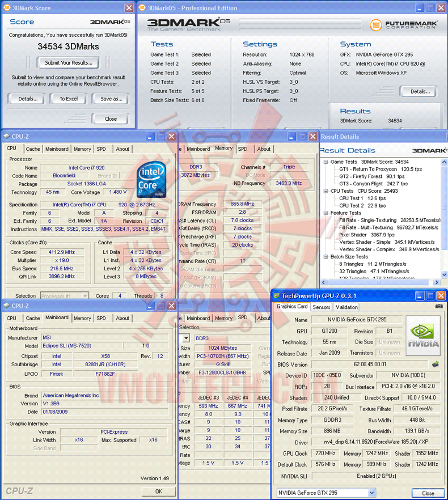Collapse the Game Tests tree node
The width and height of the screenshot is (448, 500).
(326, 162)
